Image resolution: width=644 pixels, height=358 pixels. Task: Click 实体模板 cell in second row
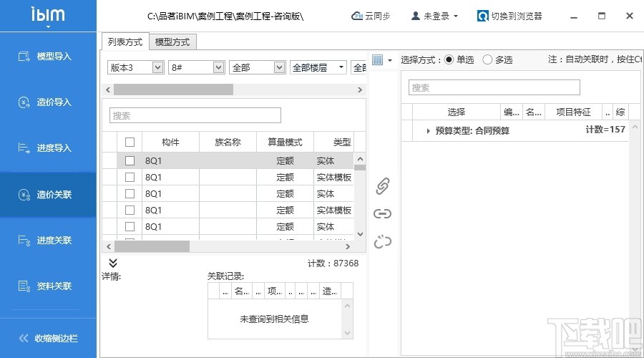point(334,177)
